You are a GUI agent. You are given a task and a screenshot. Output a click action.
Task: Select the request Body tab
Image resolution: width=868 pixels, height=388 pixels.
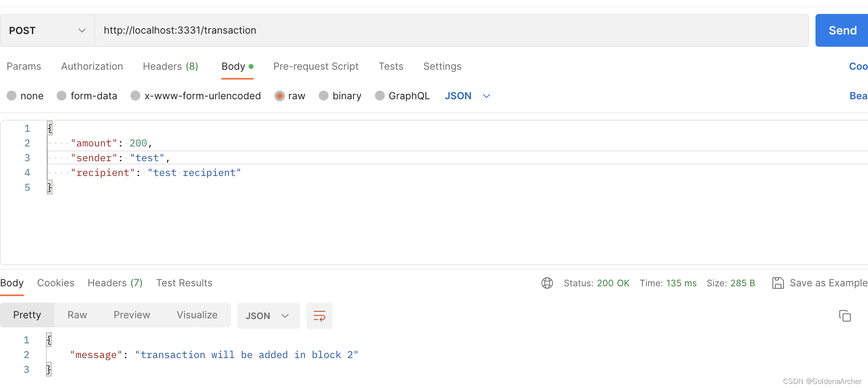(x=237, y=66)
